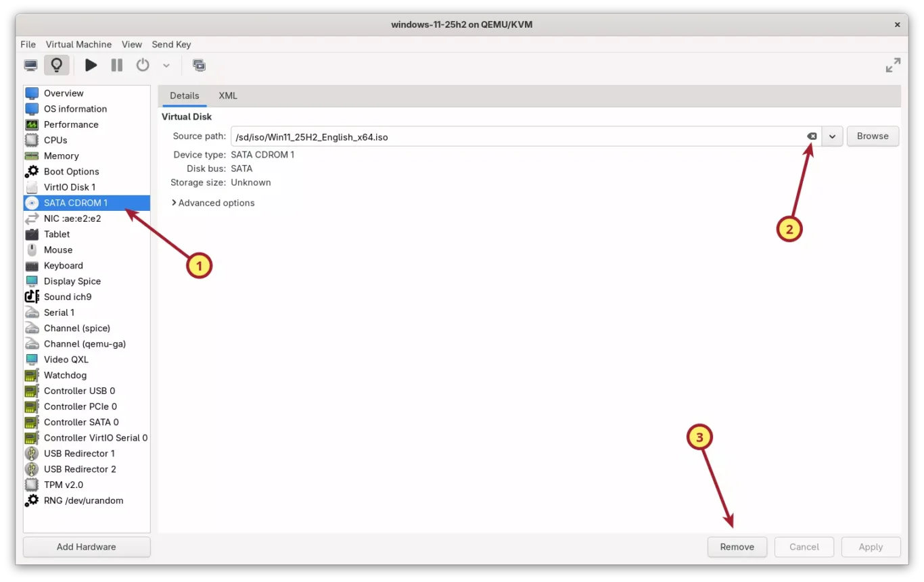
Task: Open Boot Options entry
Action: (87, 172)
